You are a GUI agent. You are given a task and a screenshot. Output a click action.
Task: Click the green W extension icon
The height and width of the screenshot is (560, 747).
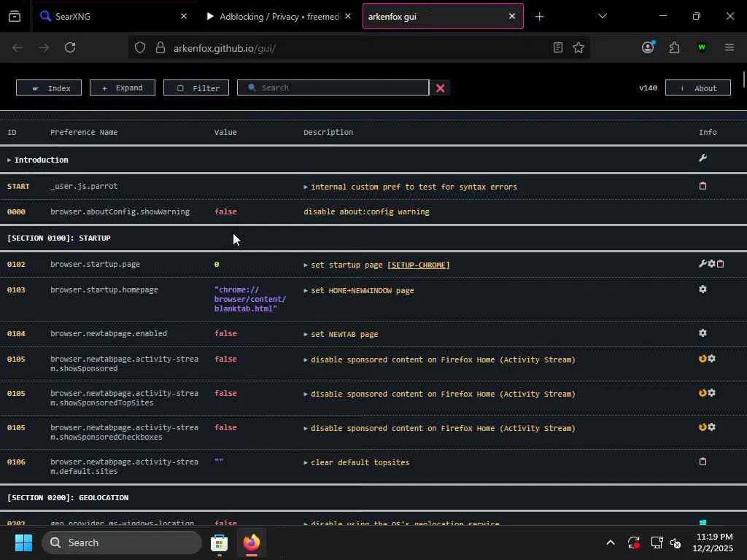(x=702, y=47)
